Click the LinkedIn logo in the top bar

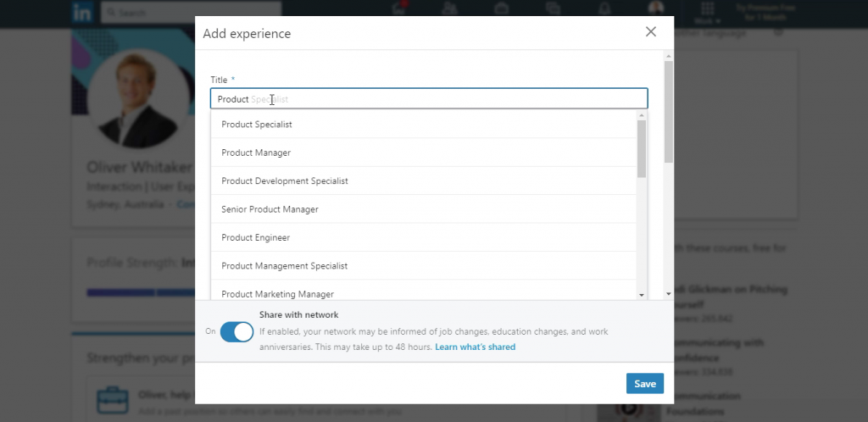click(82, 12)
